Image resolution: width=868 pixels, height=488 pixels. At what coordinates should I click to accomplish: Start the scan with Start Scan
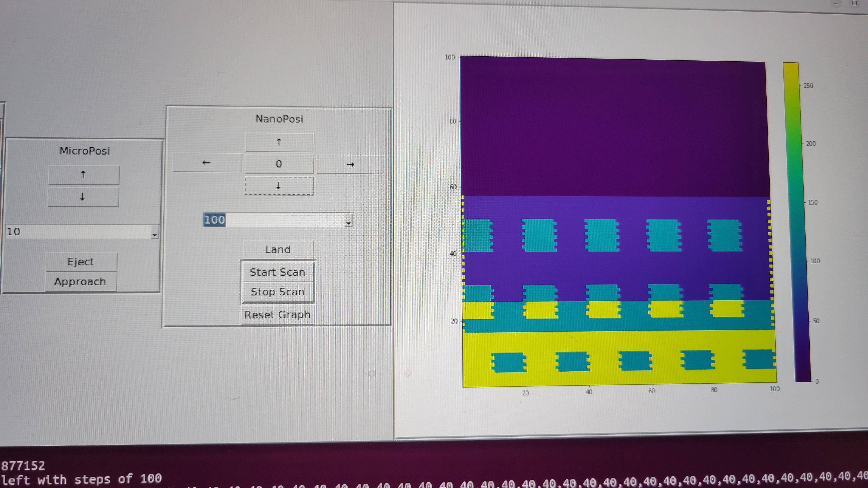(277, 272)
